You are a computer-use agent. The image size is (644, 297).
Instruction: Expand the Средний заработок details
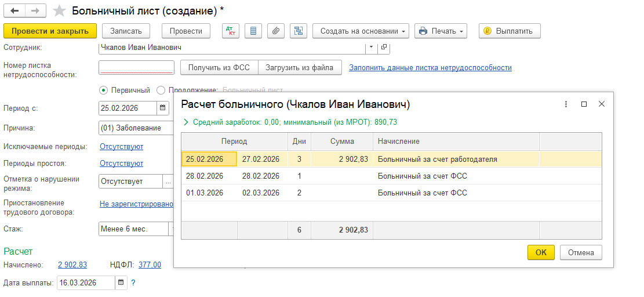tap(186, 122)
